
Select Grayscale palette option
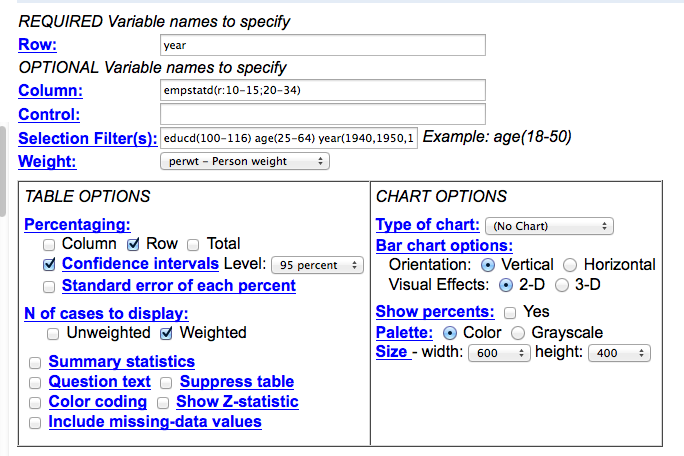(518, 333)
